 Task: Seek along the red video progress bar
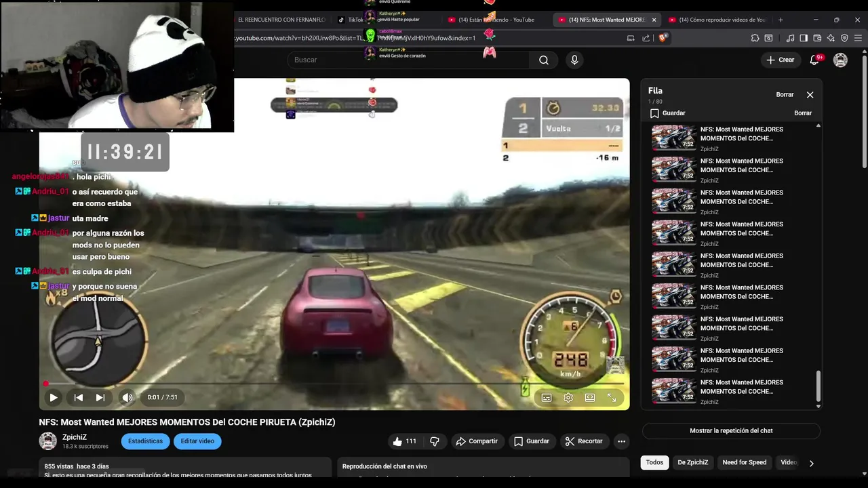click(334, 384)
